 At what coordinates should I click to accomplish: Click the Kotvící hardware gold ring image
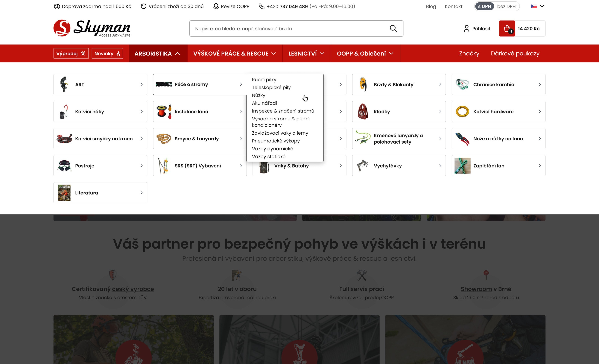point(462,111)
